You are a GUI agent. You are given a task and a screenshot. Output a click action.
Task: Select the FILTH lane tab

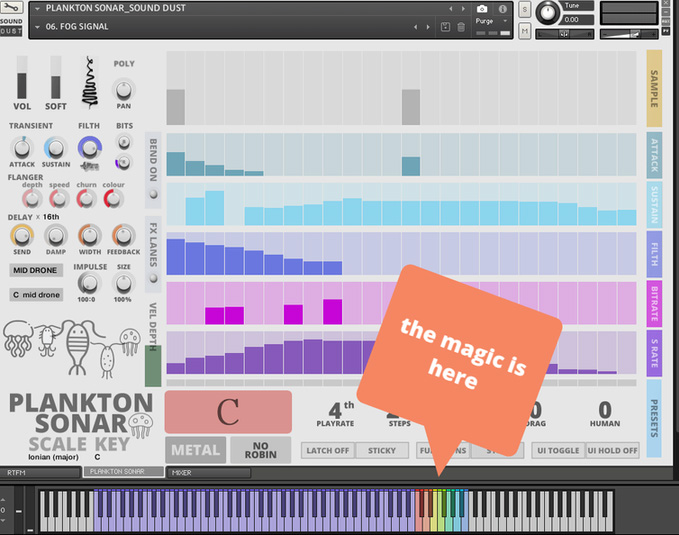pos(654,254)
